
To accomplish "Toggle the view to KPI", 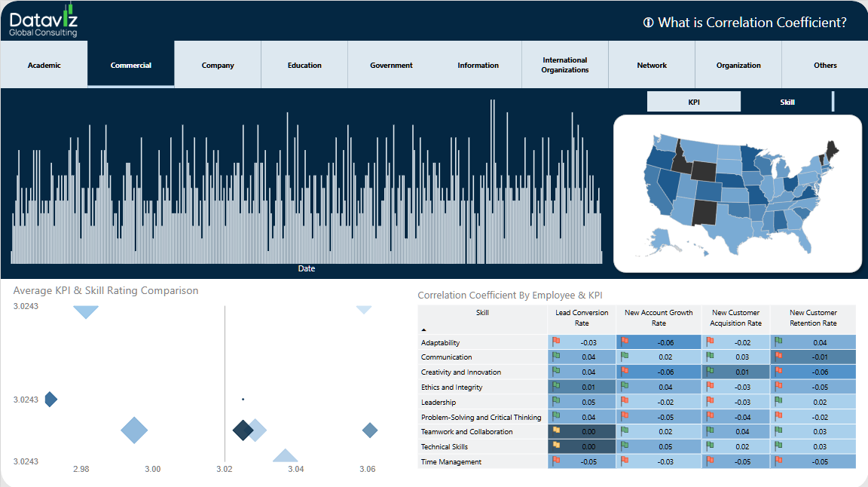I will point(694,102).
